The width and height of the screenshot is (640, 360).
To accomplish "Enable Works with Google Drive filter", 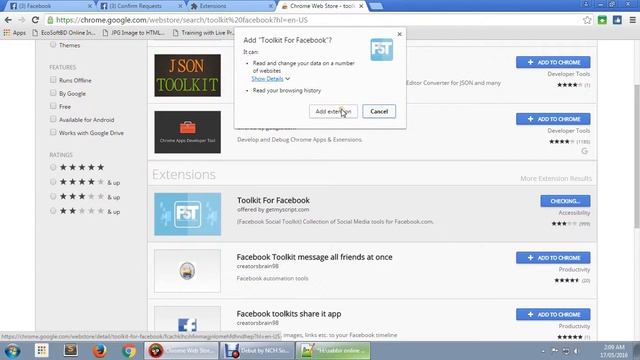I will (53, 132).
